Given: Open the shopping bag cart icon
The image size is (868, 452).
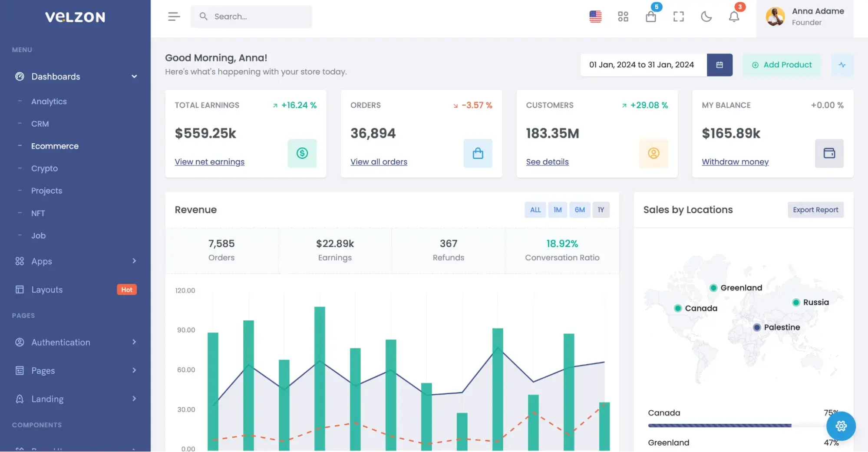Looking at the screenshot, I should [x=650, y=17].
